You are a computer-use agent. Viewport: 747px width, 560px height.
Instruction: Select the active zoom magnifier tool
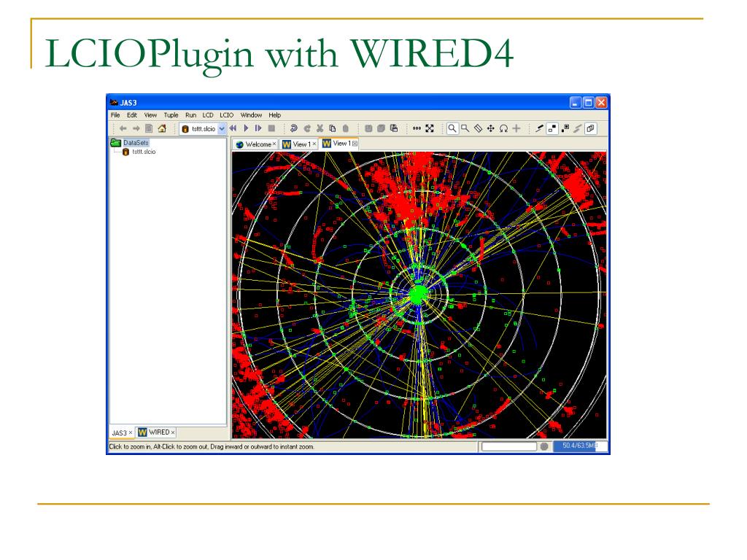452,128
